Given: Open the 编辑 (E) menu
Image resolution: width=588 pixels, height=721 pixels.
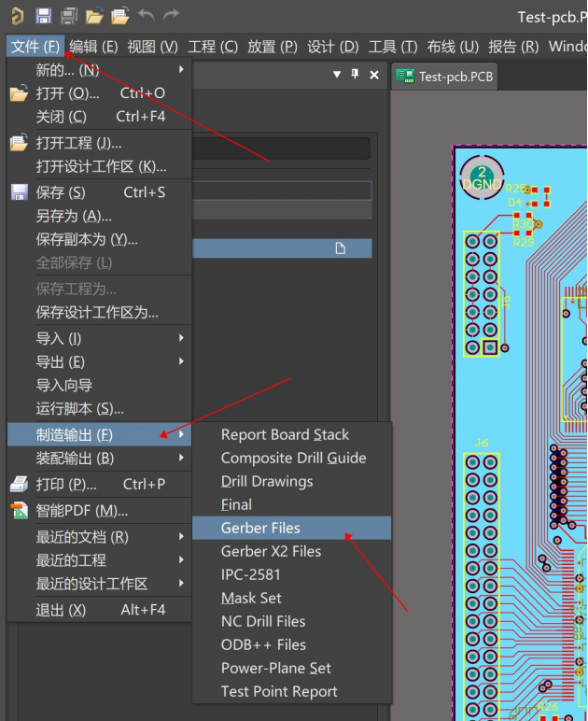Looking at the screenshot, I should tap(93, 47).
